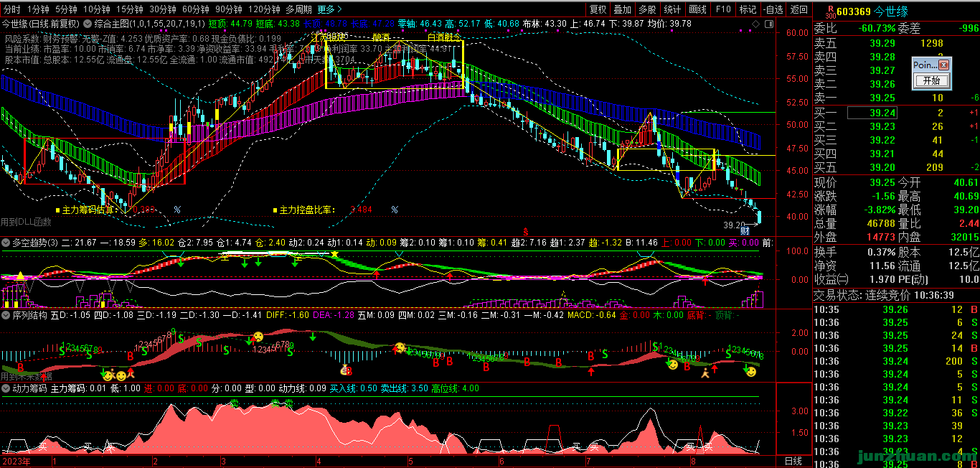
Task: Click the money bag icon in 序列结构 panel
Action: tap(346, 370)
